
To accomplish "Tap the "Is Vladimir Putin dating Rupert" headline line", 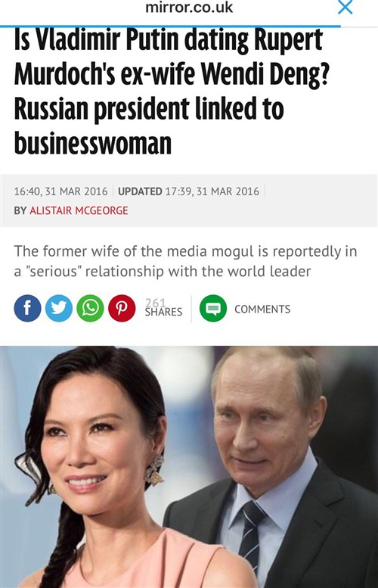I will [168, 40].
